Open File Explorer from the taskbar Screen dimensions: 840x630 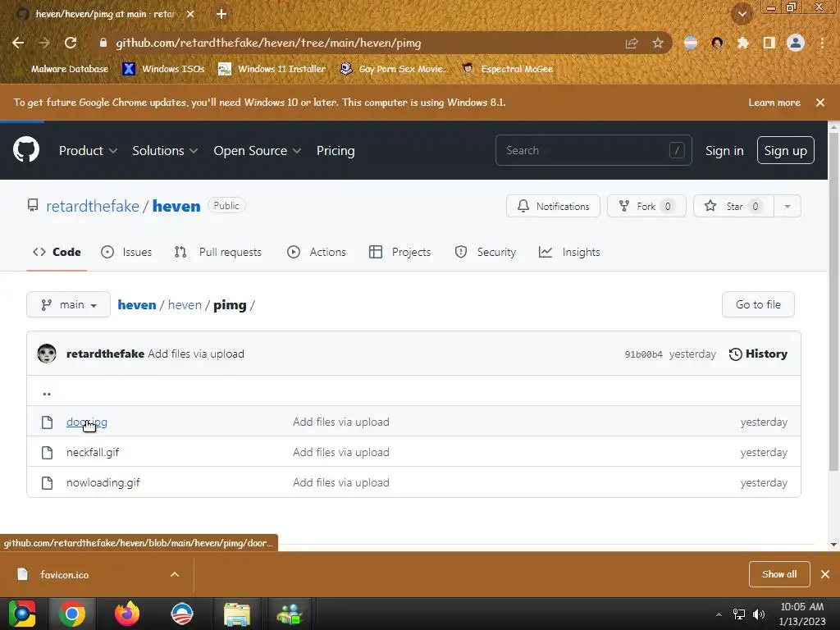point(237,614)
